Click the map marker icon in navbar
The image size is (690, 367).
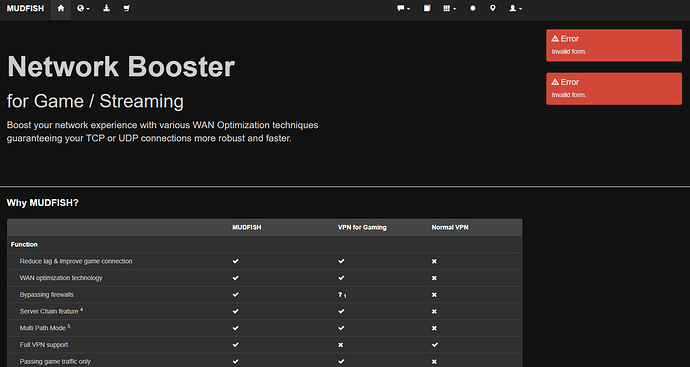tap(492, 8)
